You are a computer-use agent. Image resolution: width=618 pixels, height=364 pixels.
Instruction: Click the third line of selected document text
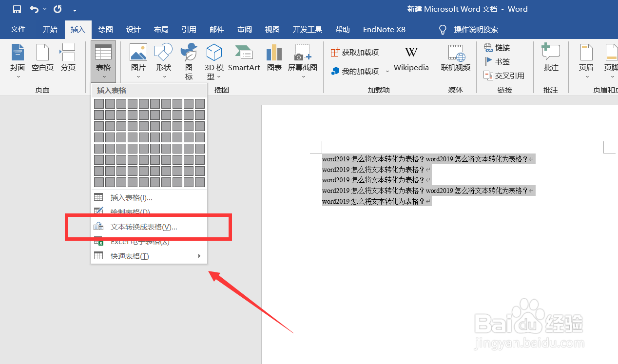(x=376, y=180)
